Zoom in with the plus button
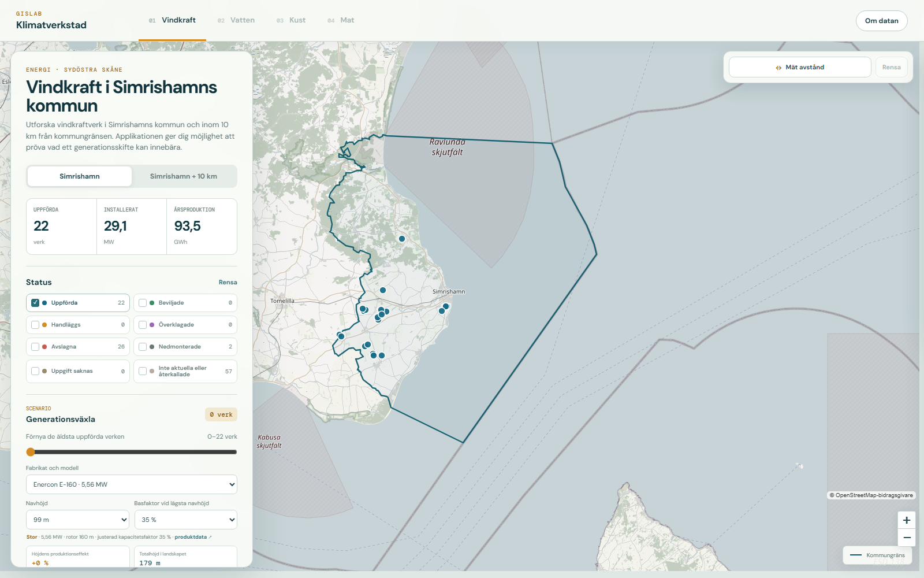Viewport: 924px width, 578px height. click(906, 520)
